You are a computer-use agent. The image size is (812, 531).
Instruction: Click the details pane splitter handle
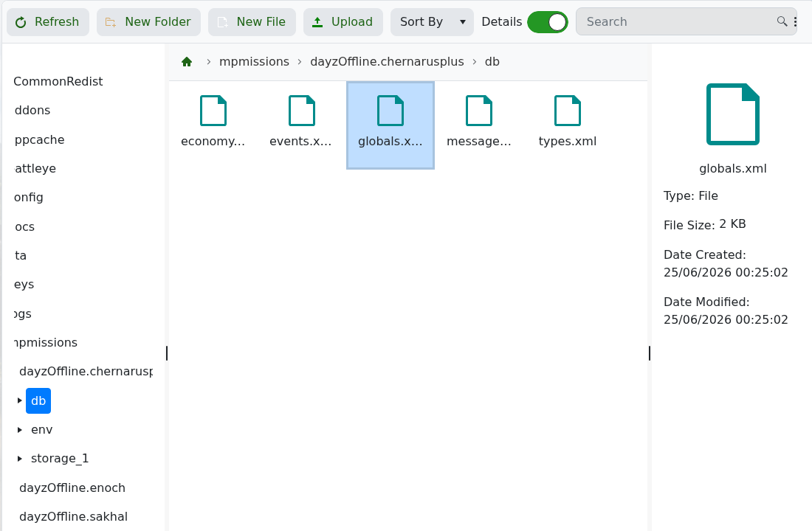coord(650,353)
